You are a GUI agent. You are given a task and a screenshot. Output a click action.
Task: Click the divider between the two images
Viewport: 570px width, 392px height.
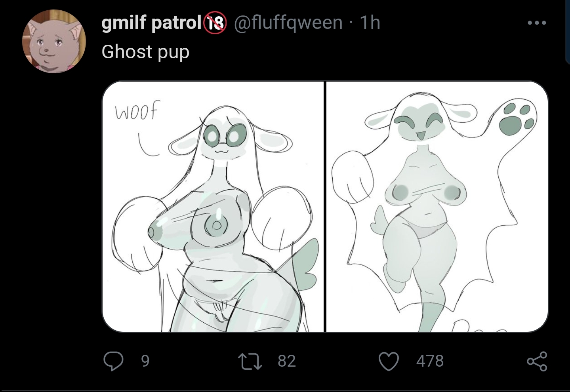(325, 206)
